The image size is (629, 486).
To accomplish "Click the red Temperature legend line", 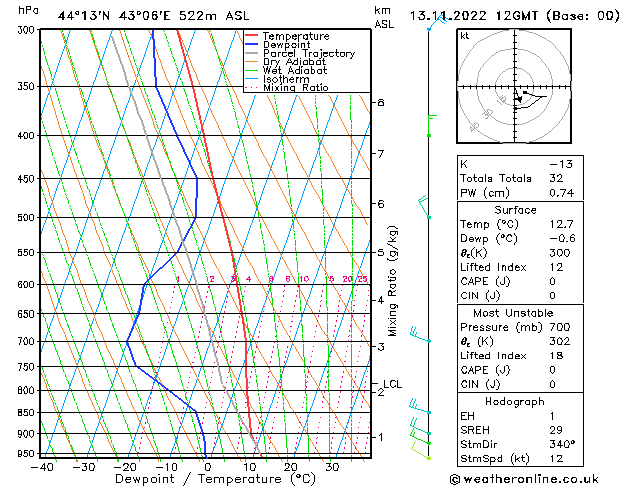I will [x=255, y=36].
